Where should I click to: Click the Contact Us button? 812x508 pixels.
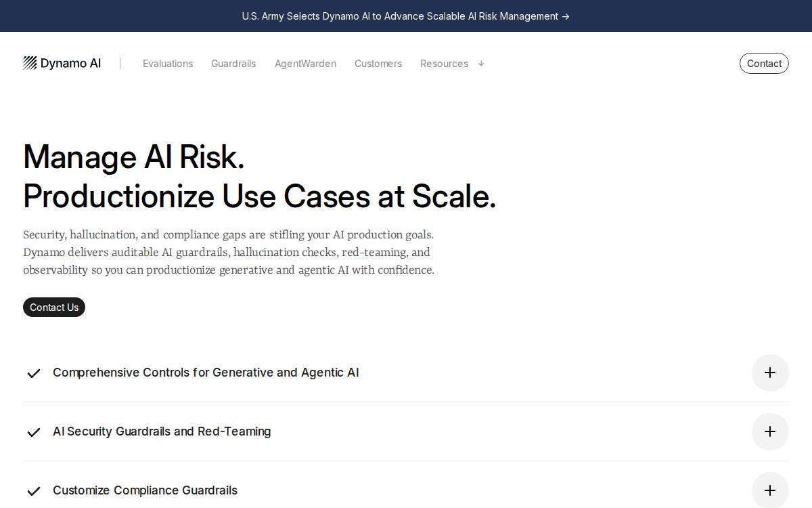tap(54, 308)
